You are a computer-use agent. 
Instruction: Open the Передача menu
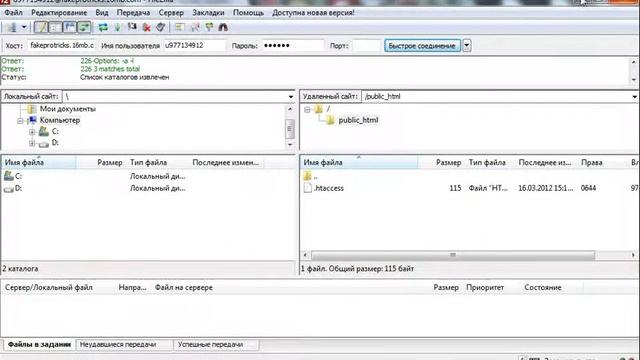point(133,13)
